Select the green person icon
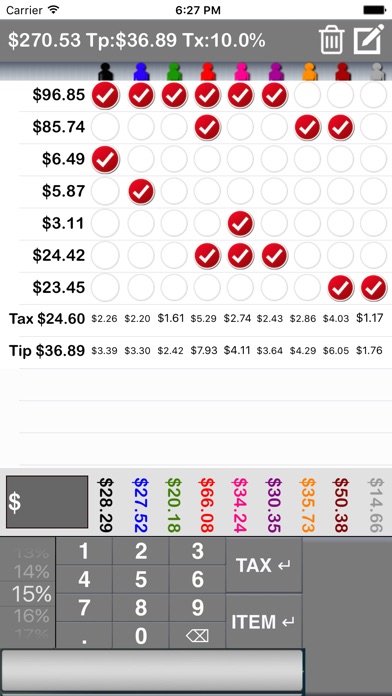392x696 pixels. 174,71
